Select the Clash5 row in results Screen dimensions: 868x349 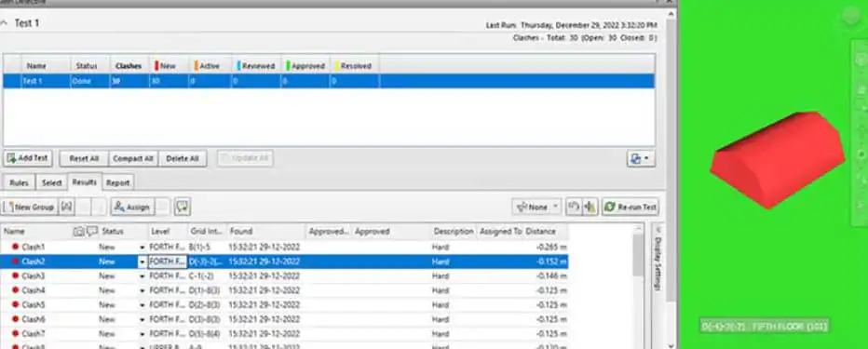point(285,304)
